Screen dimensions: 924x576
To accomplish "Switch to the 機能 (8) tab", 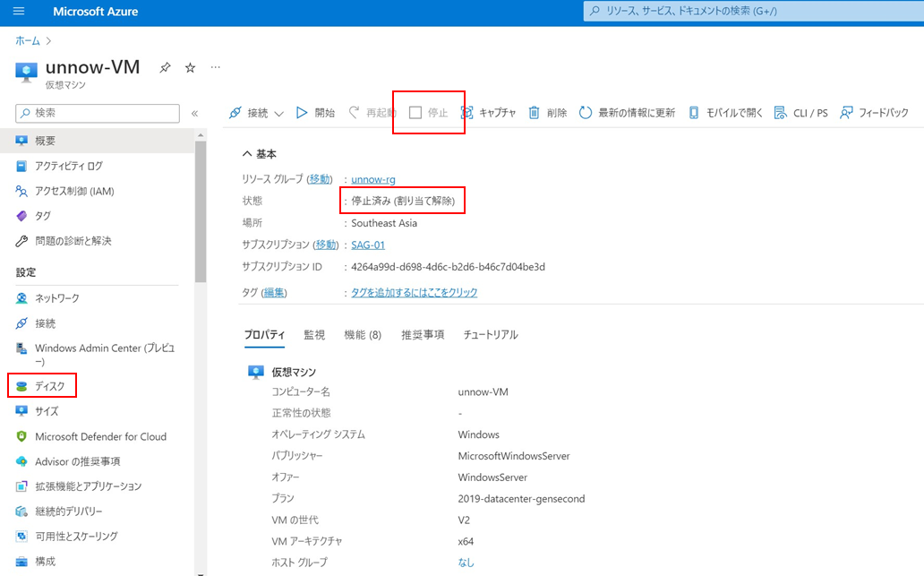I will pyautogui.click(x=363, y=335).
